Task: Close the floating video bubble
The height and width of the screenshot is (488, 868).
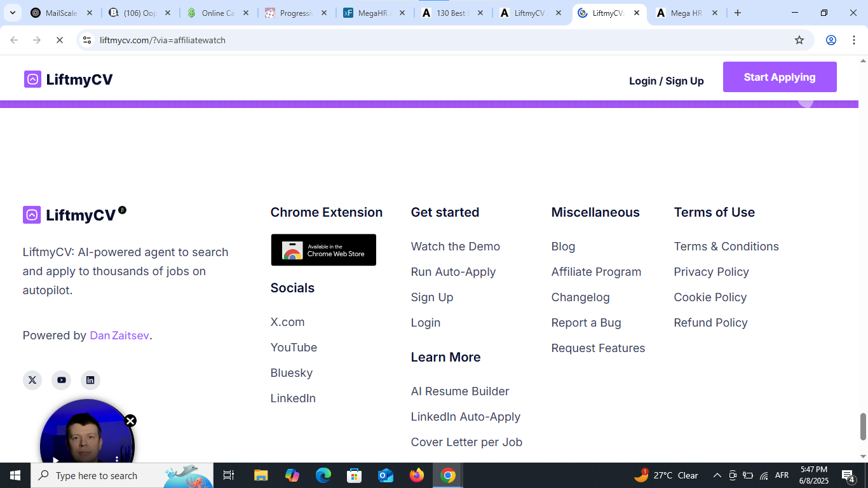Action: [x=130, y=421]
